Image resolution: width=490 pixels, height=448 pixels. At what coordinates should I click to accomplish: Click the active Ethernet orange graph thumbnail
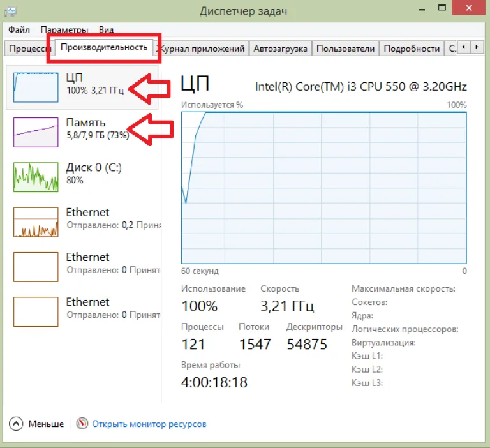[x=36, y=222]
